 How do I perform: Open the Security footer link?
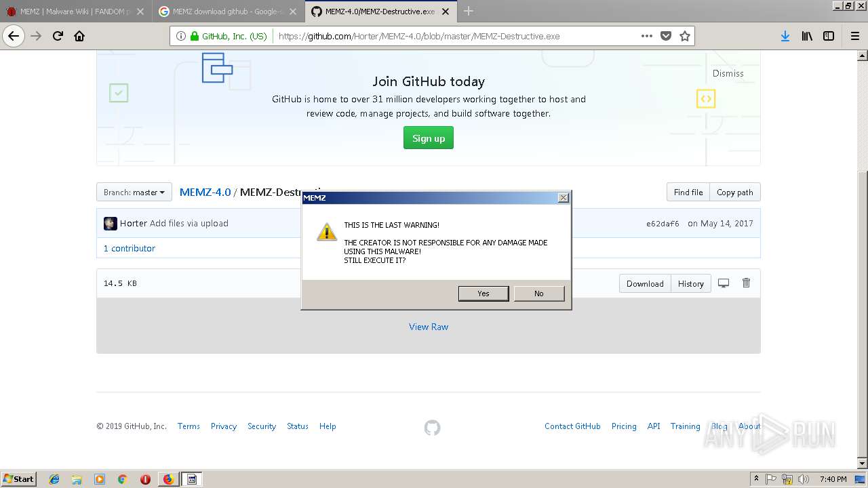pos(262,426)
